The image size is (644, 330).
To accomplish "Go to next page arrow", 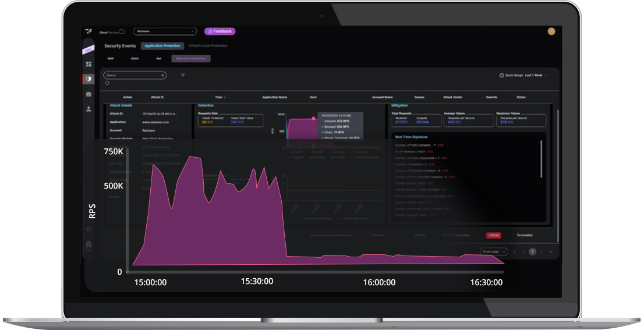I will [x=542, y=251].
